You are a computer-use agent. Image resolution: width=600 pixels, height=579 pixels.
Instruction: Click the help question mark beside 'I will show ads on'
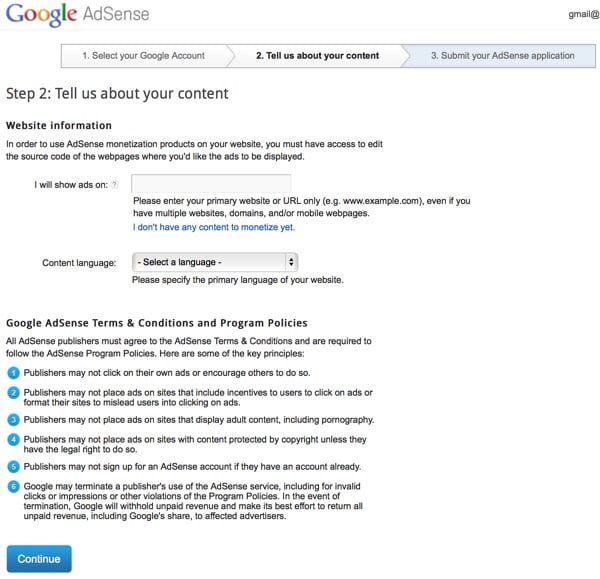tap(114, 184)
